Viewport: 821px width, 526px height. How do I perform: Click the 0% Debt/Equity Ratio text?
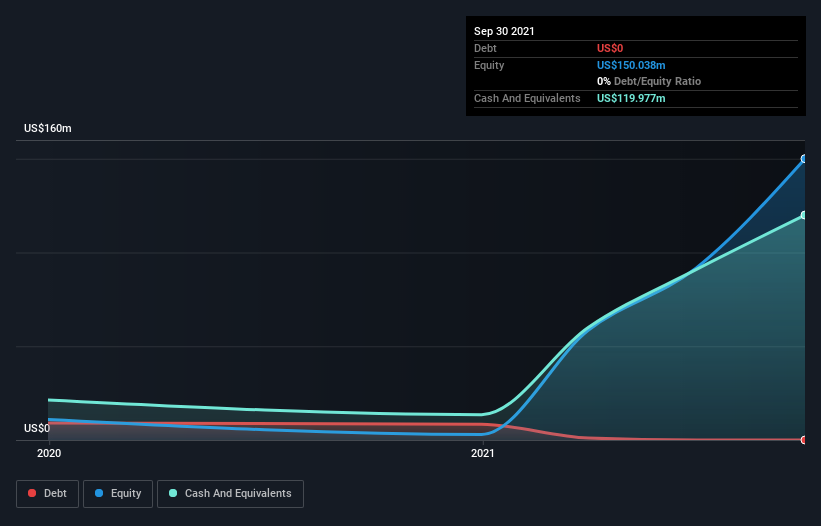click(x=649, y=81)
